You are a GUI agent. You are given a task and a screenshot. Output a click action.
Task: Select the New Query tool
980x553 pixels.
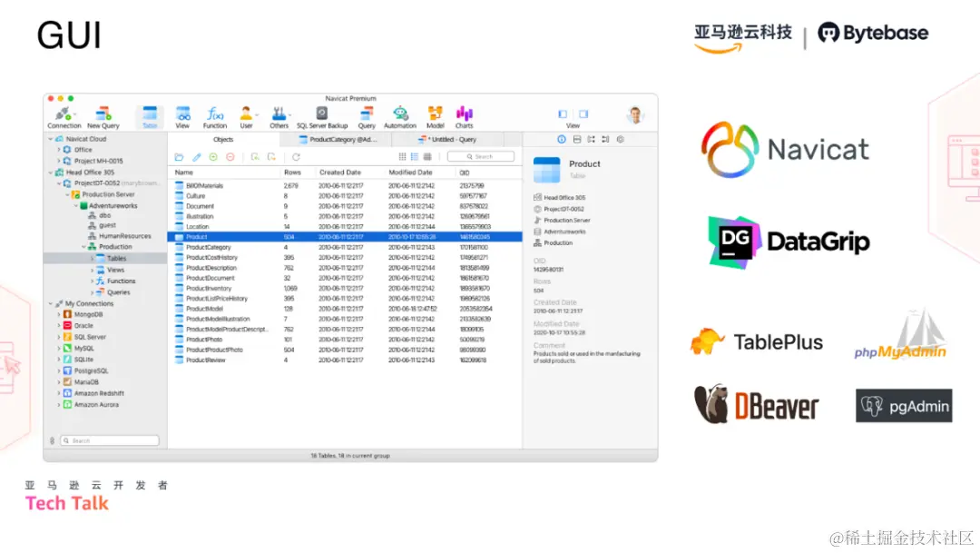coord(103,115)
